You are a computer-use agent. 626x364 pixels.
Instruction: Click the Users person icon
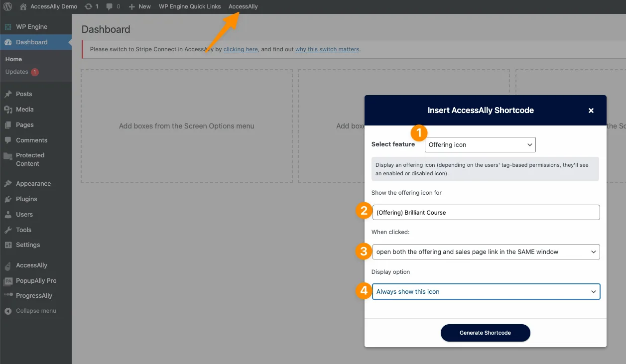pos(8,215)
